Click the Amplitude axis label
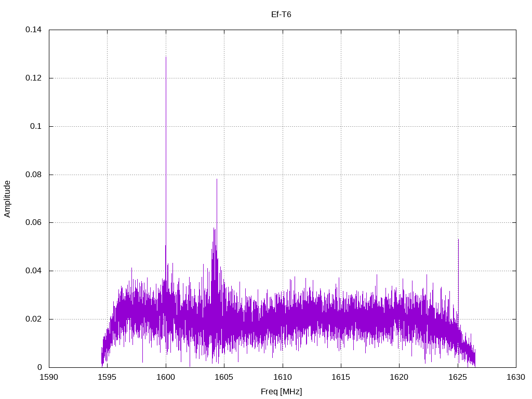The width and height of the screenshot is (532, 399). tap(7, 199)
